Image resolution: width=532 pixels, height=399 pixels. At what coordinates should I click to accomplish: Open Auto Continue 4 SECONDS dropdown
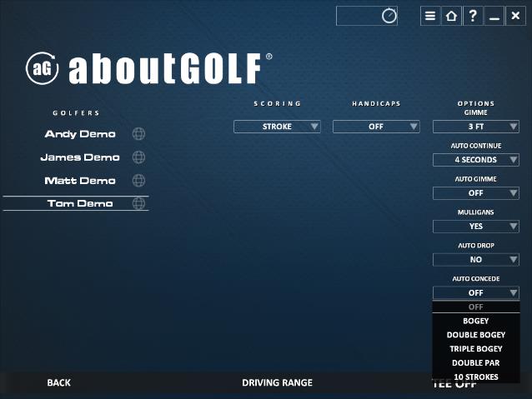[475, 160]
